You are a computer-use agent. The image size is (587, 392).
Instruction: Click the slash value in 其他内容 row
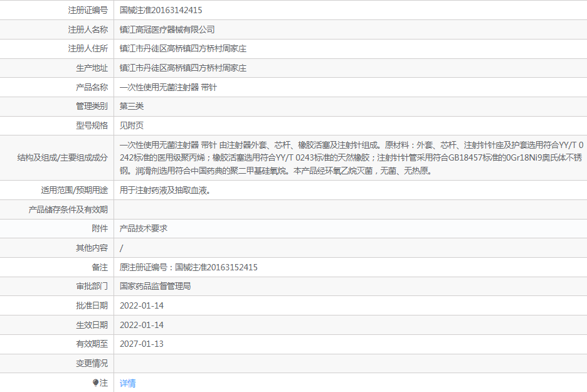[x=122, y=248]
